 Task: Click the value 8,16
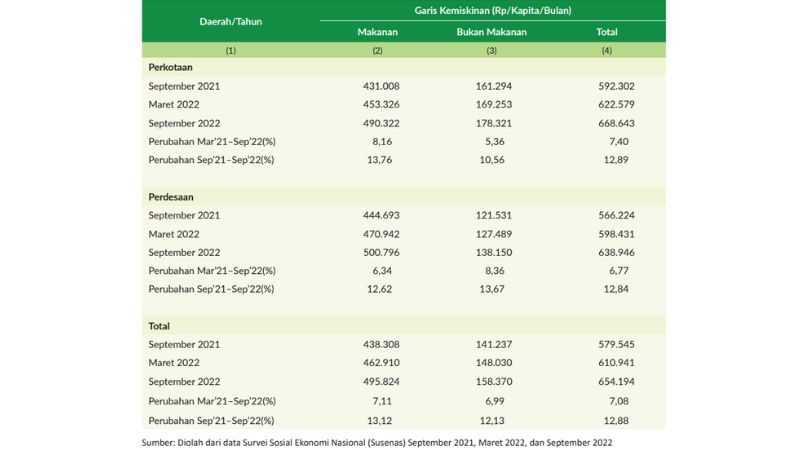pyautogui.click(x=382, y=142)
